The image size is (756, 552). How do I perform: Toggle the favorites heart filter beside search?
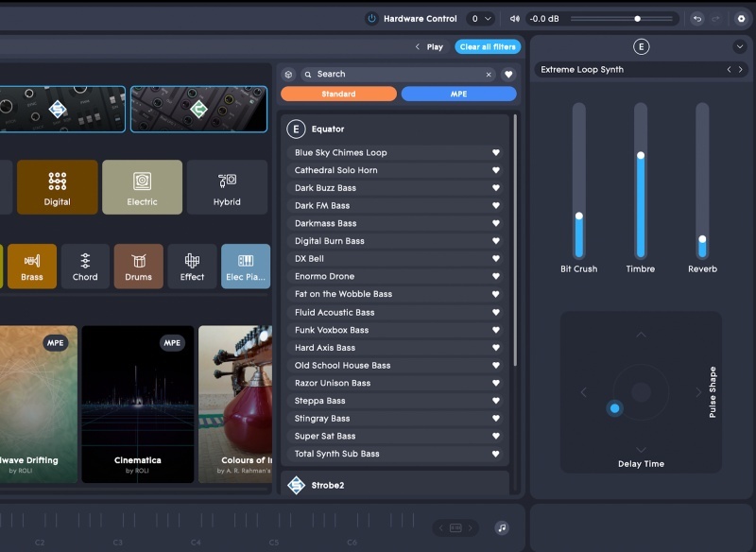pos(507,75)
